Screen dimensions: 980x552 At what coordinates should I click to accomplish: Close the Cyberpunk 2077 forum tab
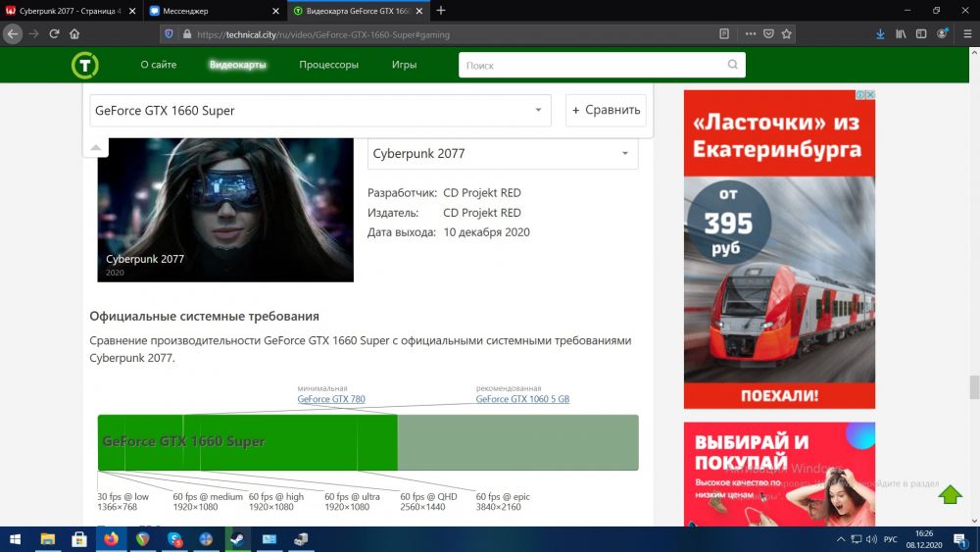point(132,11)
